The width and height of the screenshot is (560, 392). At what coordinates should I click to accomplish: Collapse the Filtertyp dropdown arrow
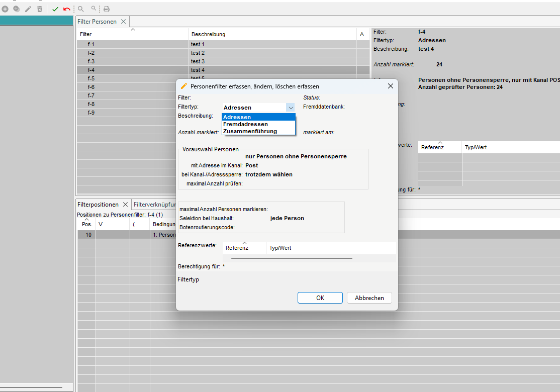click(291, 108)
